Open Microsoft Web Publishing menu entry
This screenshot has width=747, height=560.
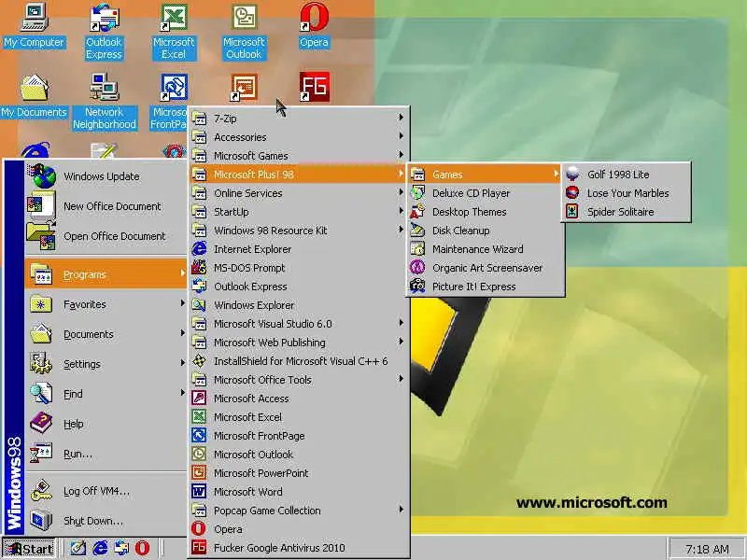point(299,343)
